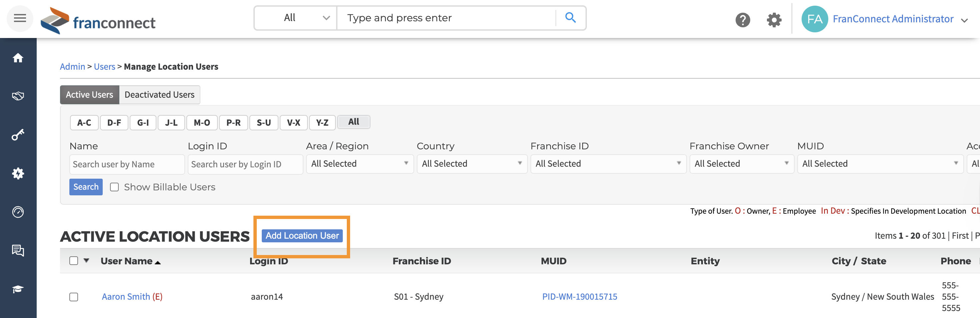Expand the Area / Region dropdown
The height and width of the screenshot is (318, 980).
coord(359,164)
